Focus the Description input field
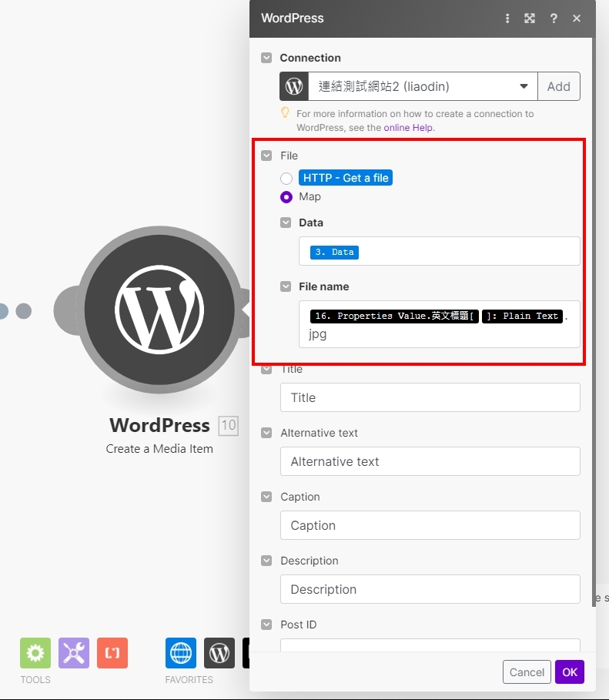The height and width of the screenshot is (700, 609). coord(430,589)
